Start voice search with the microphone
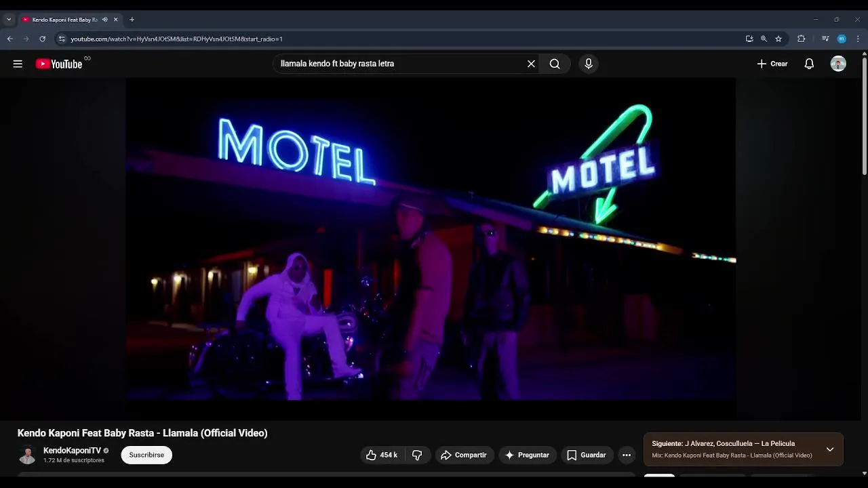The image size is (868, 488). tap(589, 64)
